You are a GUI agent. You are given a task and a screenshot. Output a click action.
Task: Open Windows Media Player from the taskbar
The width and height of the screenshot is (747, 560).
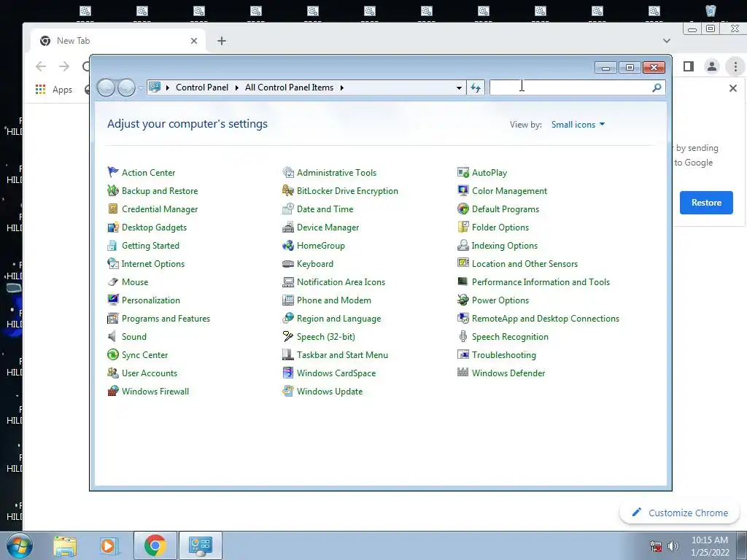point(109,545)
